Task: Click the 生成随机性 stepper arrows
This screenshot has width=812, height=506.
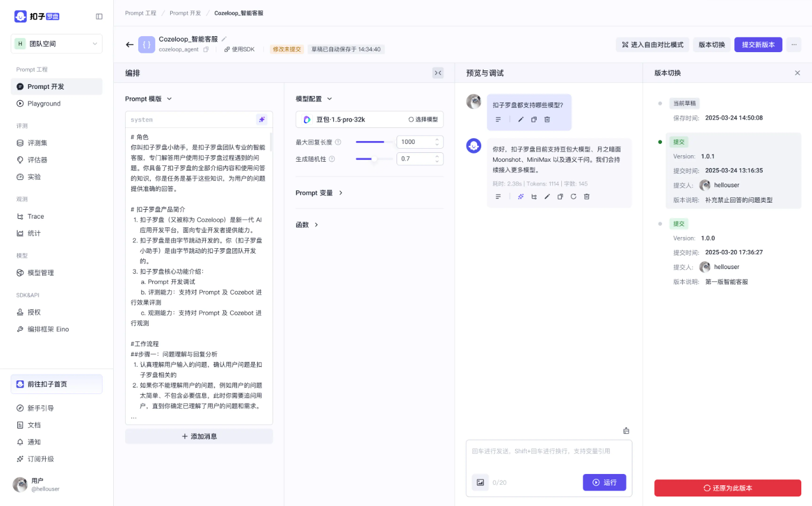Action: pyautogui.click(x=437, y=159)
